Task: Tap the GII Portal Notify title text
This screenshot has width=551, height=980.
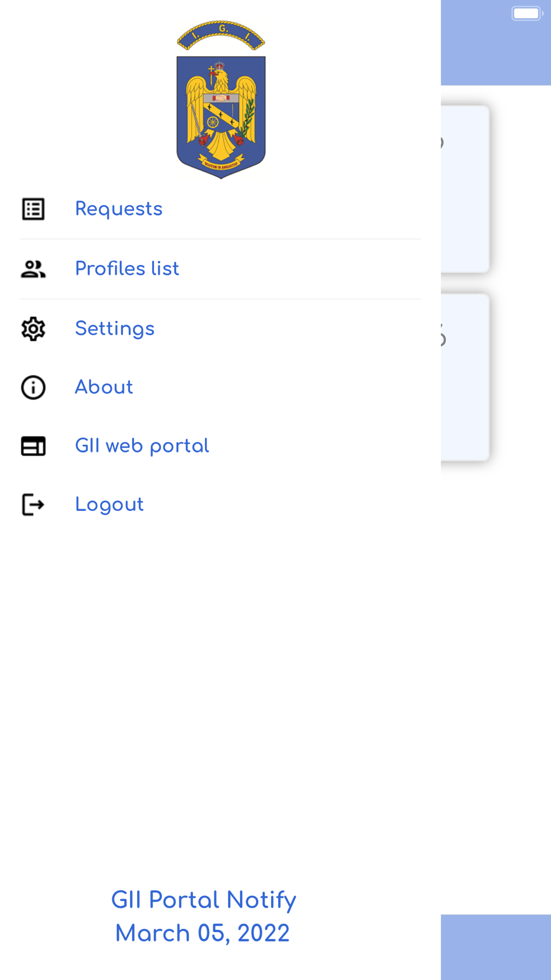Action: 203,900
